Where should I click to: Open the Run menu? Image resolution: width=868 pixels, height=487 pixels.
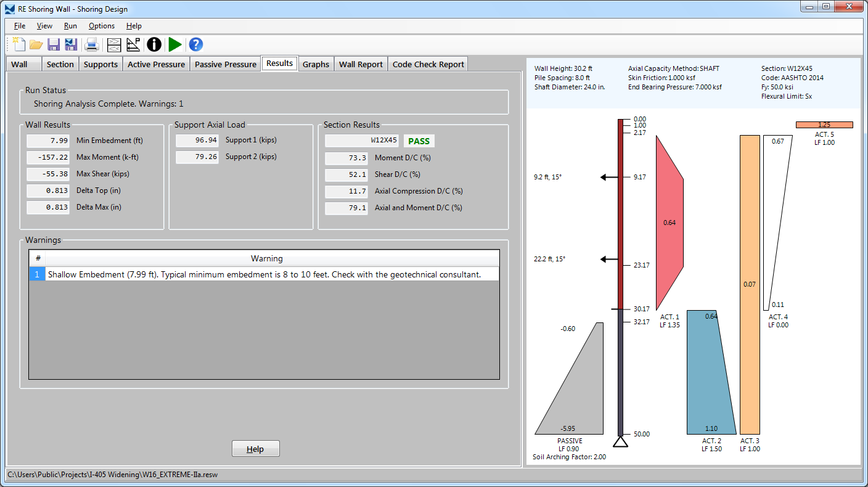point(70,26)
